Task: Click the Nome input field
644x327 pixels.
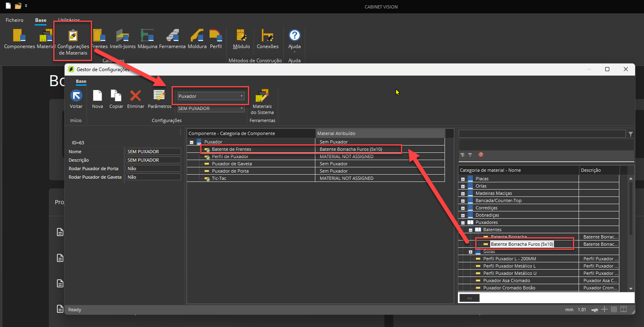Action: click(x=153, y=152)
